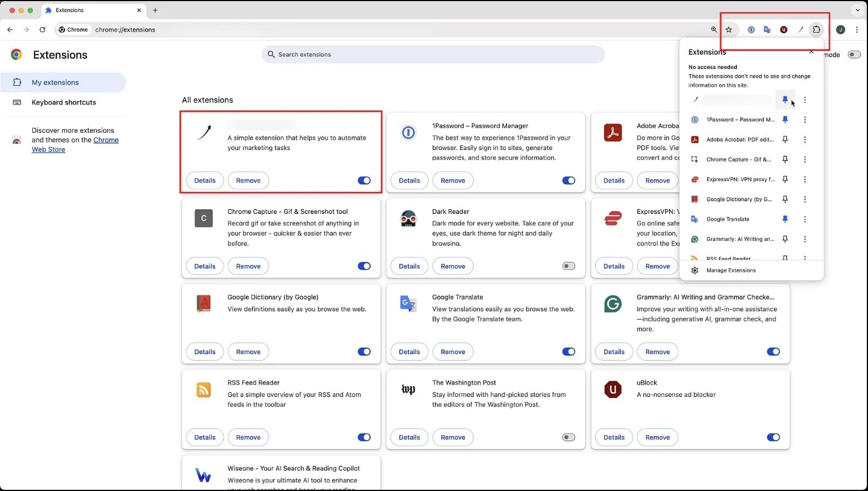Enable the Dark Reader extension toggle
The width and height of the screenshot is (868, 491).
click(569, 266)
